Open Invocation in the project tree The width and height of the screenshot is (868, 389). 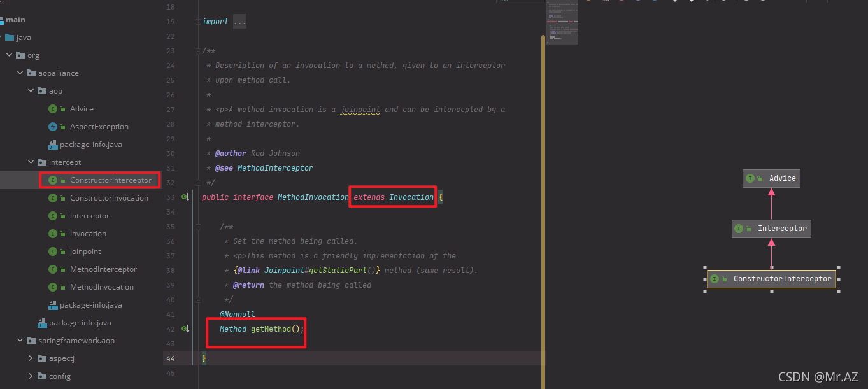pyautogui.click(x=88, y=234)
